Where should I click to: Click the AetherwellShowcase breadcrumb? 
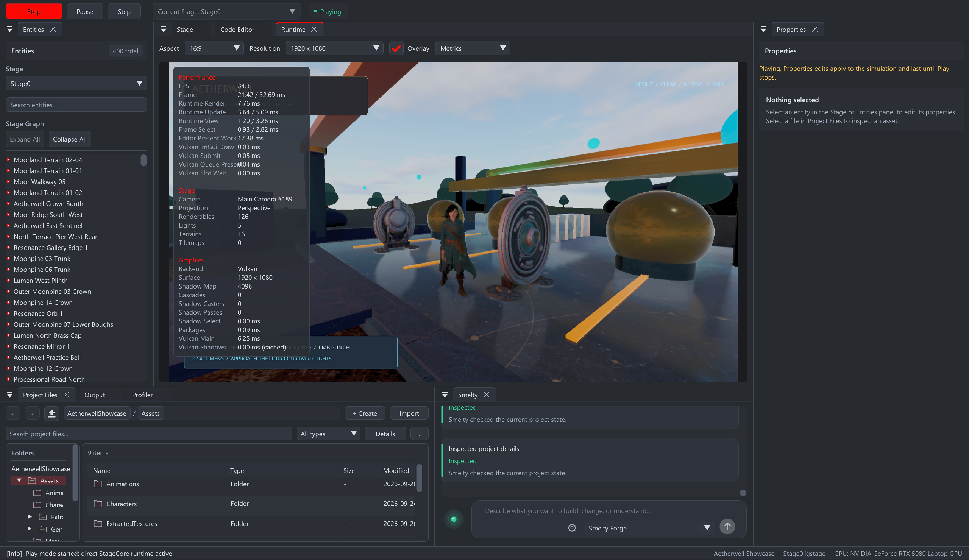[97, 413]
